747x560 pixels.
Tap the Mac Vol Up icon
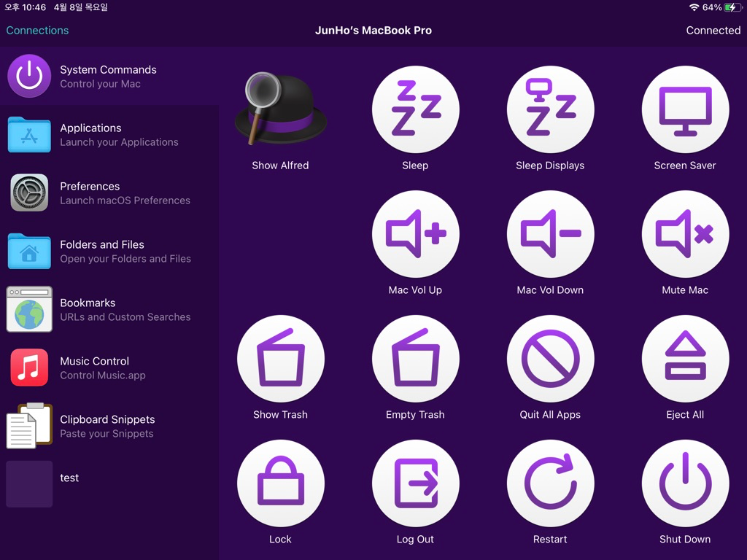click(x=415, y=234)
